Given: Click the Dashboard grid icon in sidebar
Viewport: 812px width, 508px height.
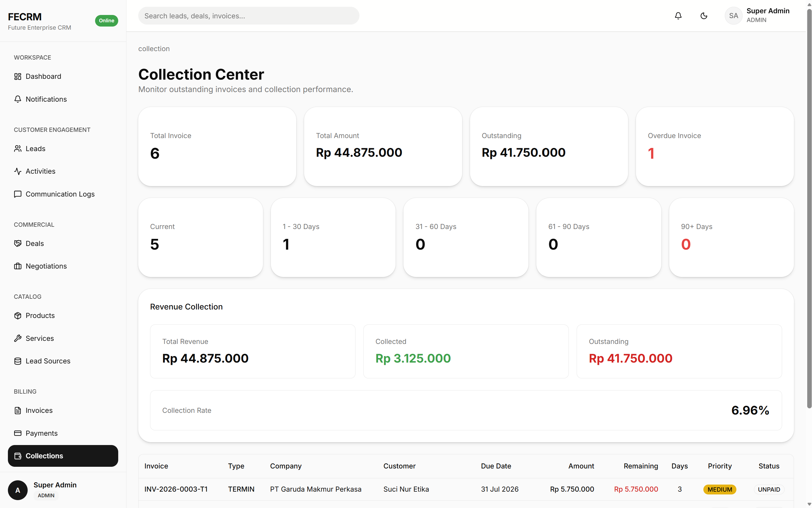Looking at the screenshot, I should point(18,76).
